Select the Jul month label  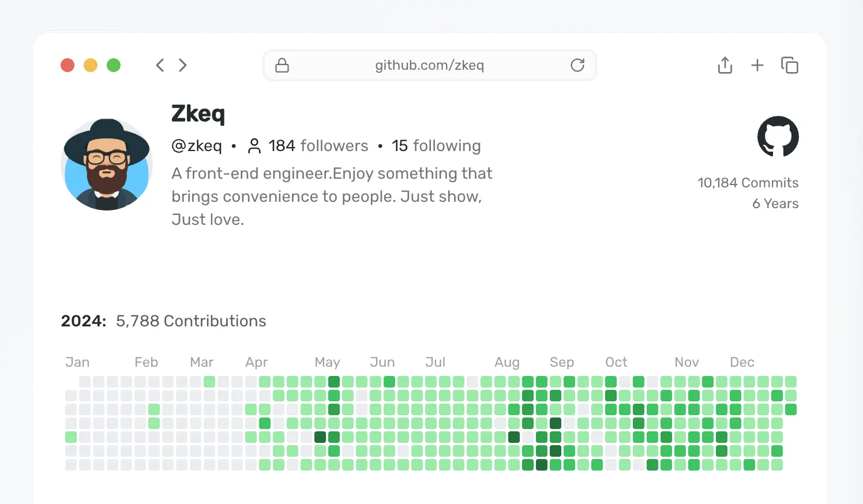pyautogui.click(x=436, y=362)
